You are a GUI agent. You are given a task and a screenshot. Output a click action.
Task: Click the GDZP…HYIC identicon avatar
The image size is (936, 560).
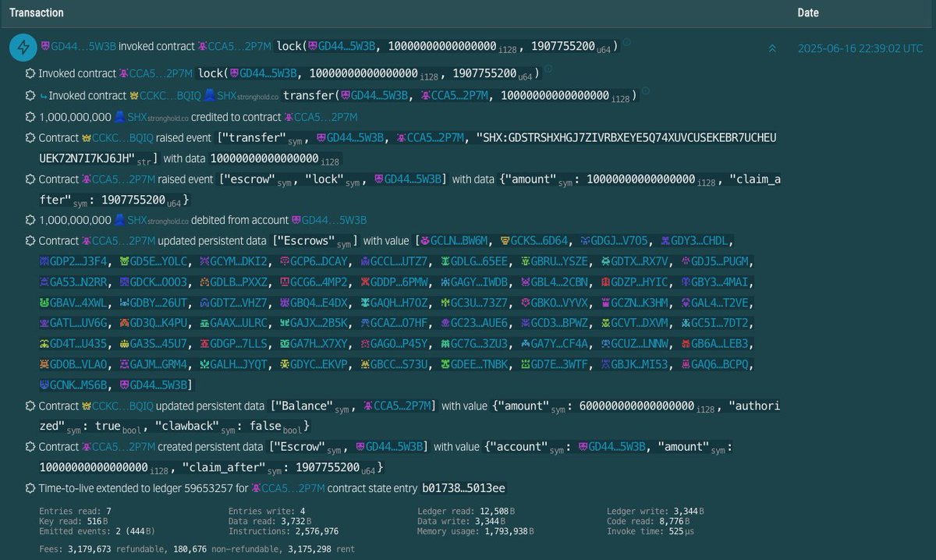[x=605, y=282]
